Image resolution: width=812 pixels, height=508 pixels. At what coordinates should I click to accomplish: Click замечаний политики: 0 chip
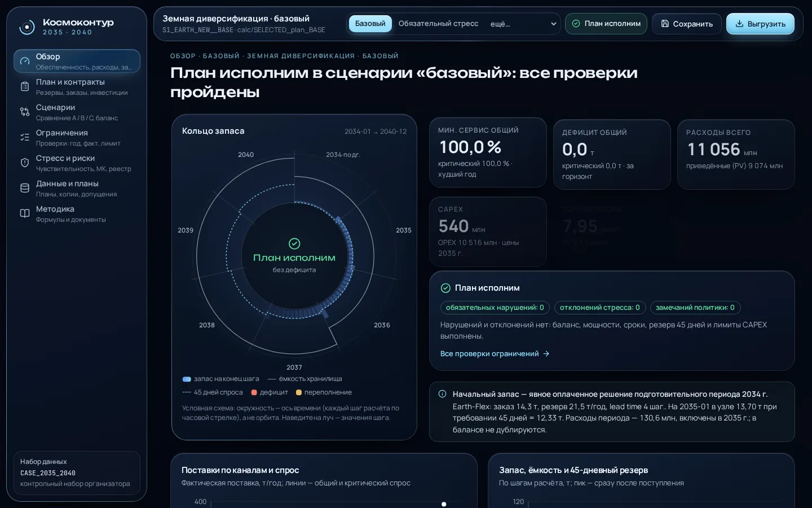click(x=695, y=308)
